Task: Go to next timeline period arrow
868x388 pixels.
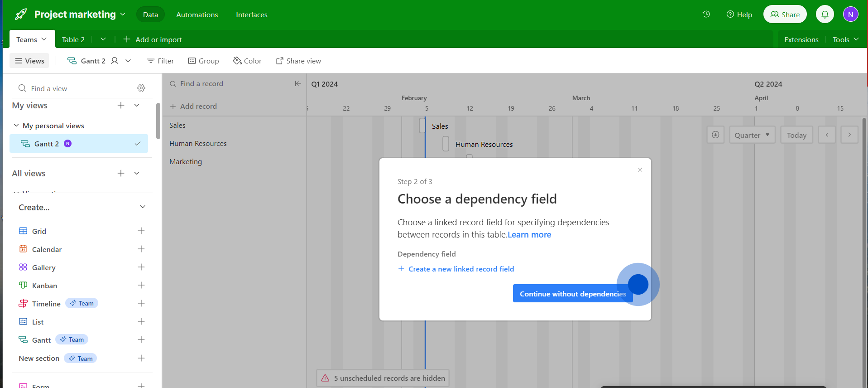Action: pos(849,135)
